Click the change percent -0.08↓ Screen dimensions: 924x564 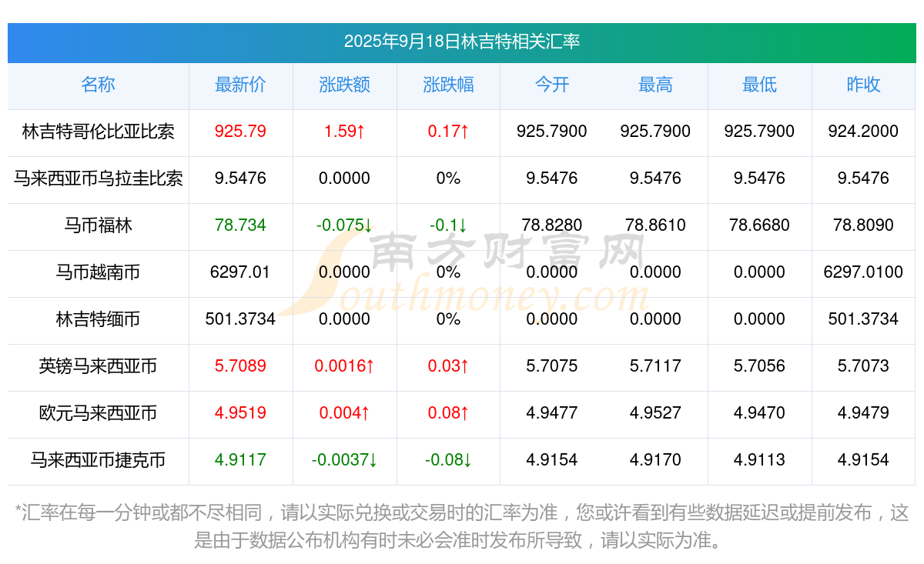click(x=448, y=460)
